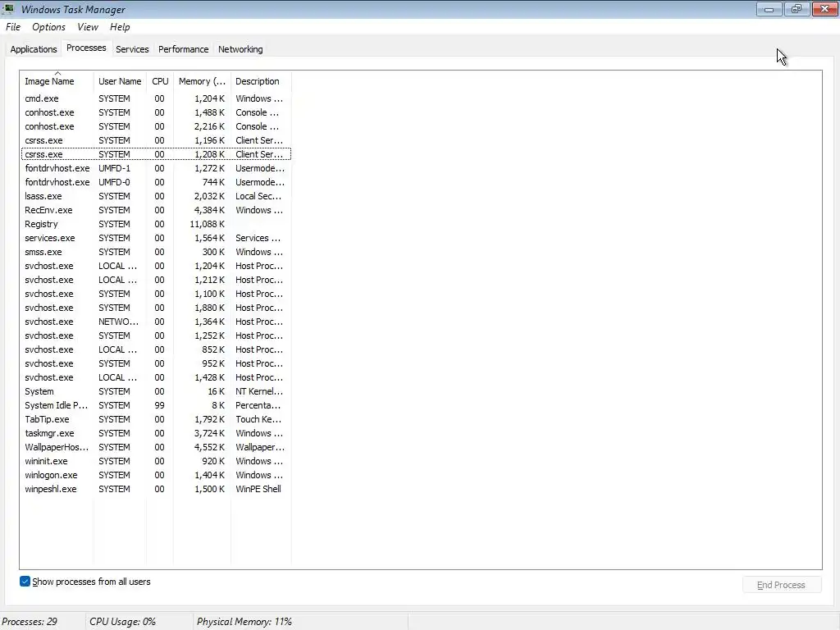Select conhost.exe using 2,216 K memory
The width and height of the screenshot is (840, 630).
156,126
